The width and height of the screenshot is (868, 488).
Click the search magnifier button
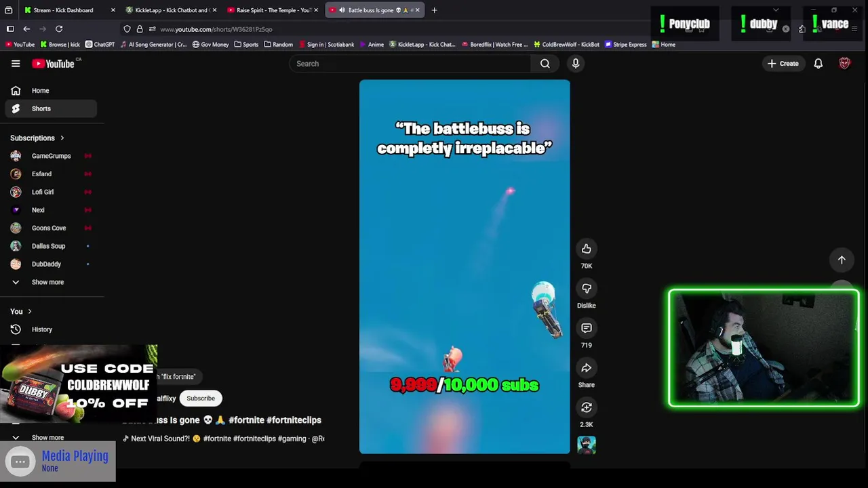[545, 64]
